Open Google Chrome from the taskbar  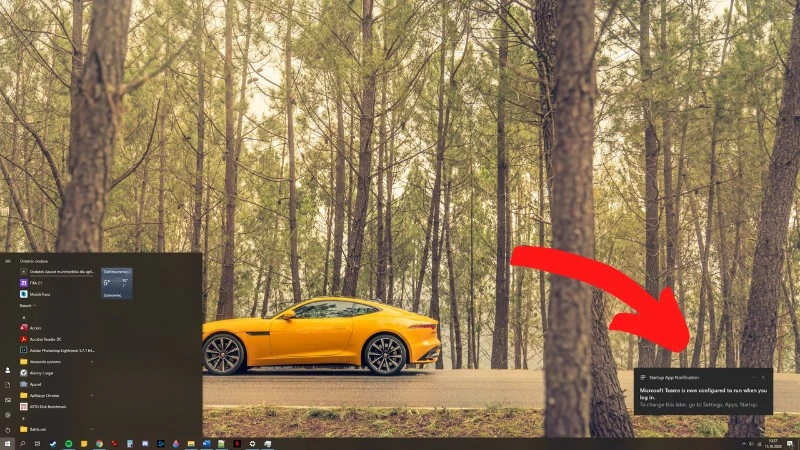[99, 444]
